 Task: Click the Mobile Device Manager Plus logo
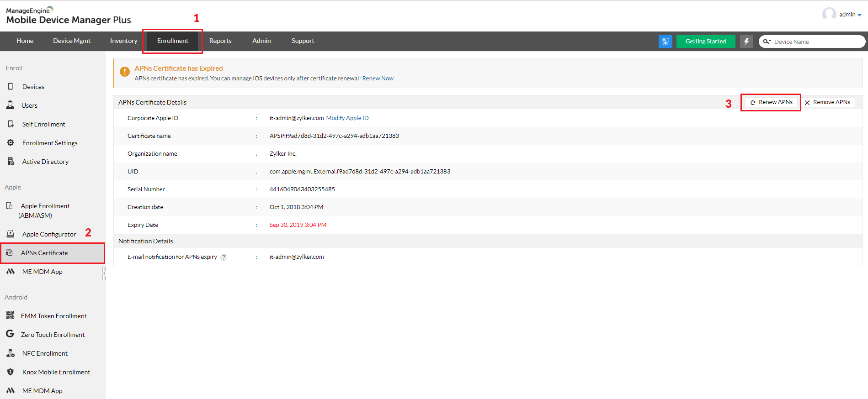point(69,16)
